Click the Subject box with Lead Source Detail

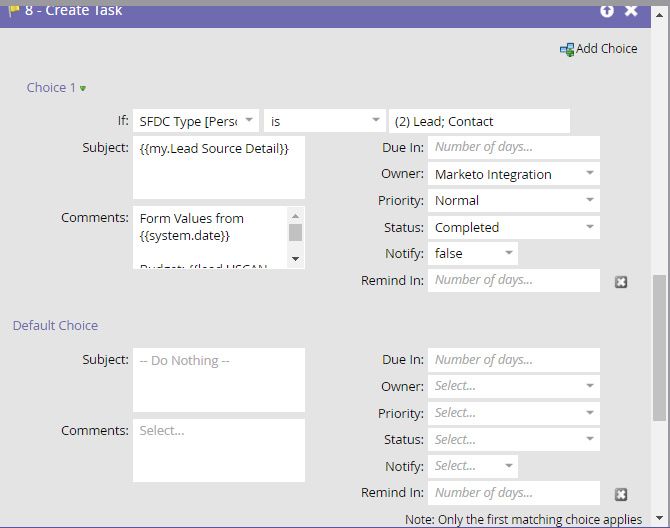[218, 167]
